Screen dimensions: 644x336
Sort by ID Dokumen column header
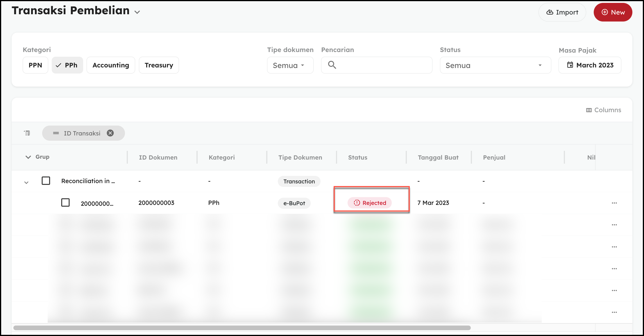158,157
